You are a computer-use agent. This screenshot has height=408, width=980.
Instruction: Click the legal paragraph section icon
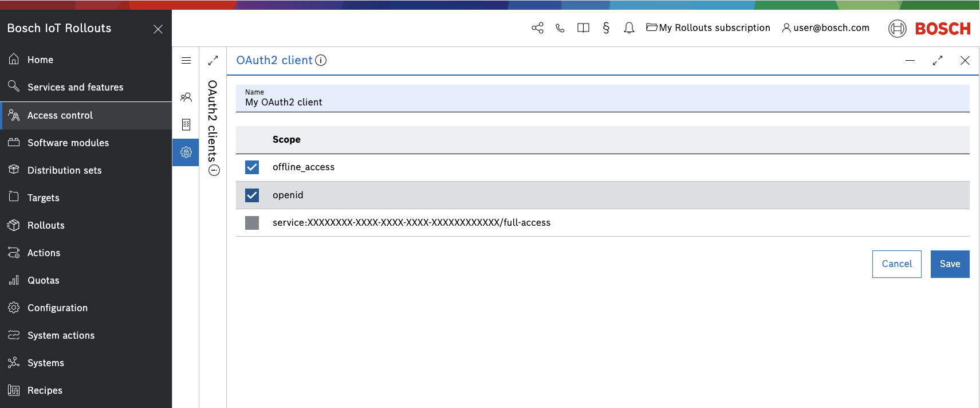pyautogui.click(x=606, y=28)
